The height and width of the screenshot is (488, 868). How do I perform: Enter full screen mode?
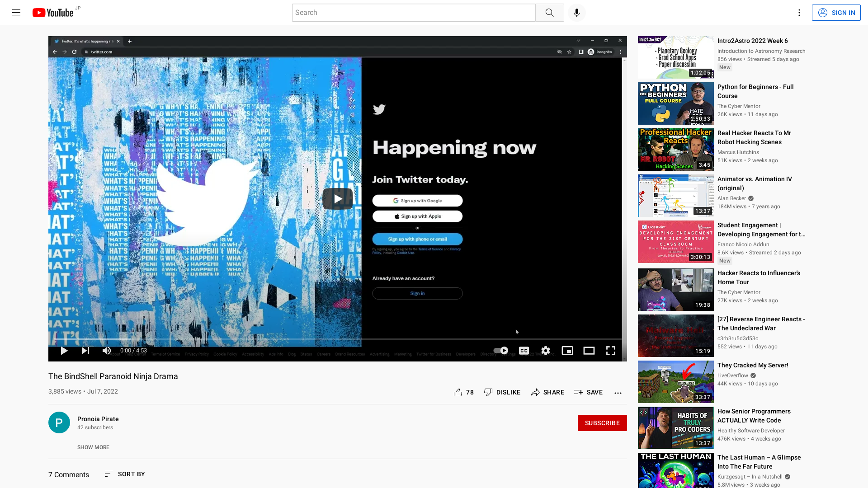pos(611,351)
